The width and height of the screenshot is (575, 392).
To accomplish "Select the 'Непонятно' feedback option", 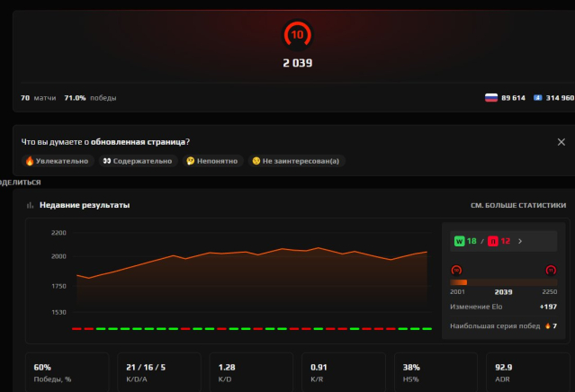I will click(x=211, y=161).
